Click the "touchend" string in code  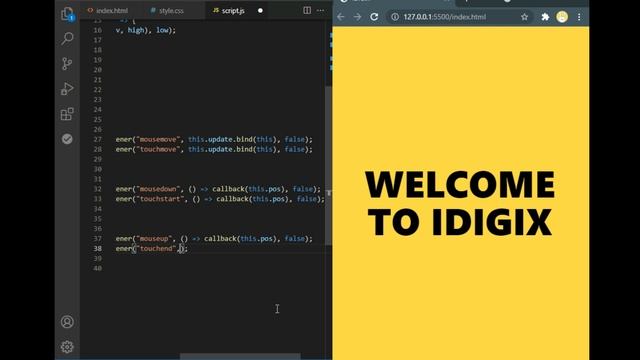(x=156, y=248)
